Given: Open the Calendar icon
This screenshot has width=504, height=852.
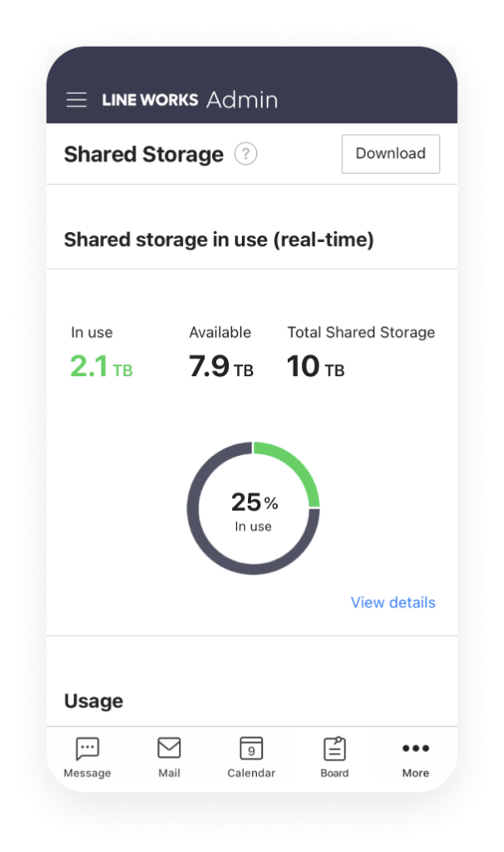Looking at the screenshot, I should 251,748.
